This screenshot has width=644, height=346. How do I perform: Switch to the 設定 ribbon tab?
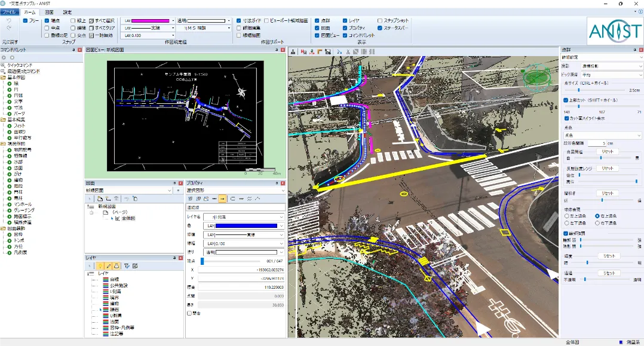tap(68, 13)
